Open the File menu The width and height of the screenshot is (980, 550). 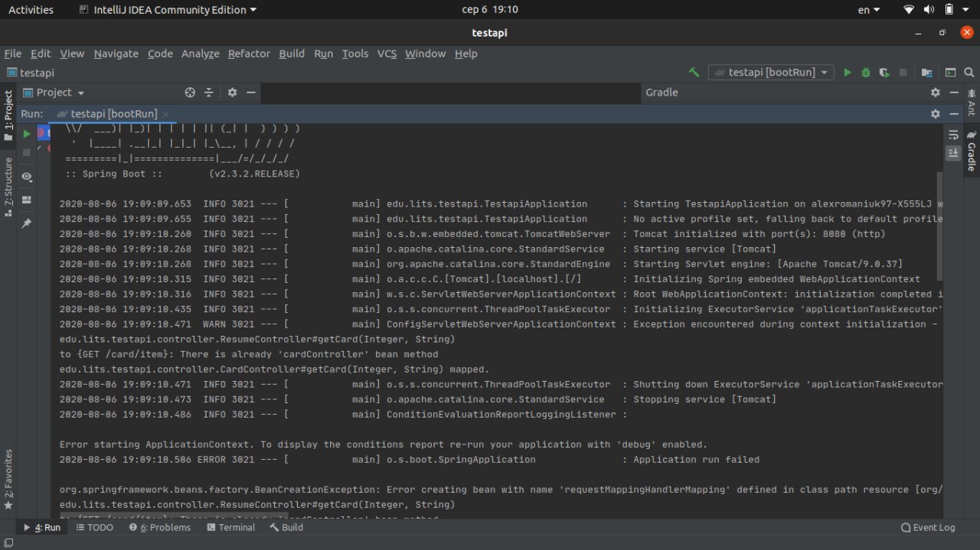click(13, 54)
